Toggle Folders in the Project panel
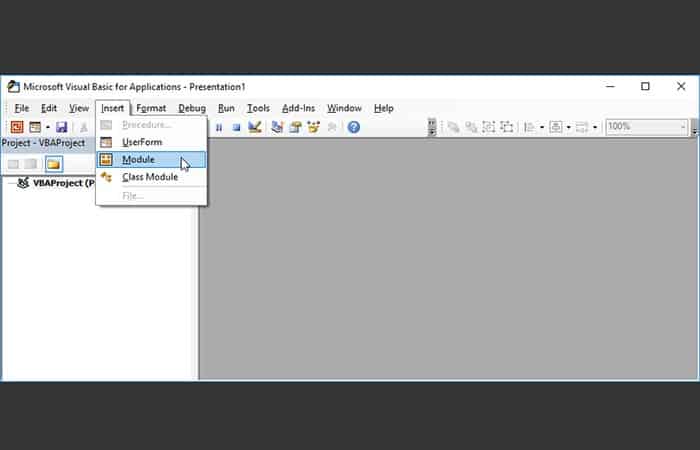The image size is (700, 450). [x=54, y=164]
